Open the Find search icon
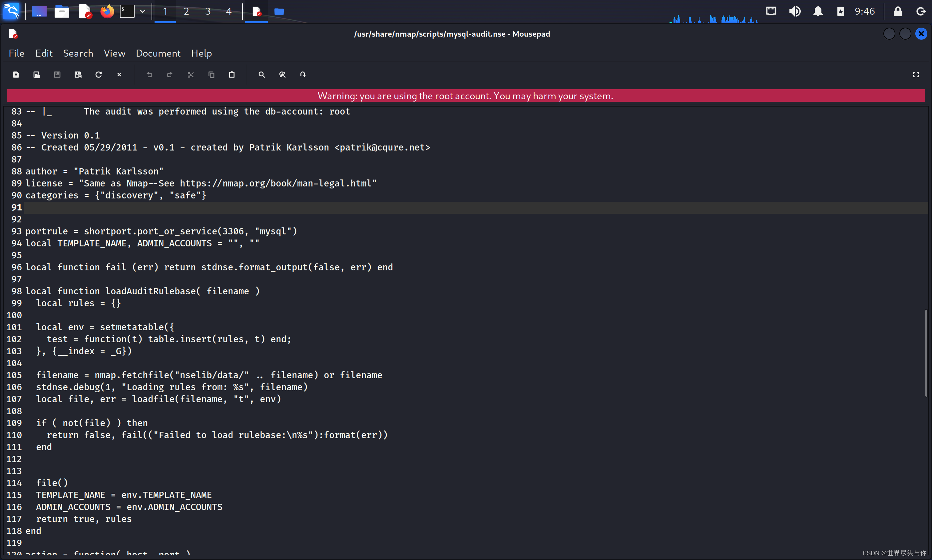The image size is (932, 560). click(261, 75)
